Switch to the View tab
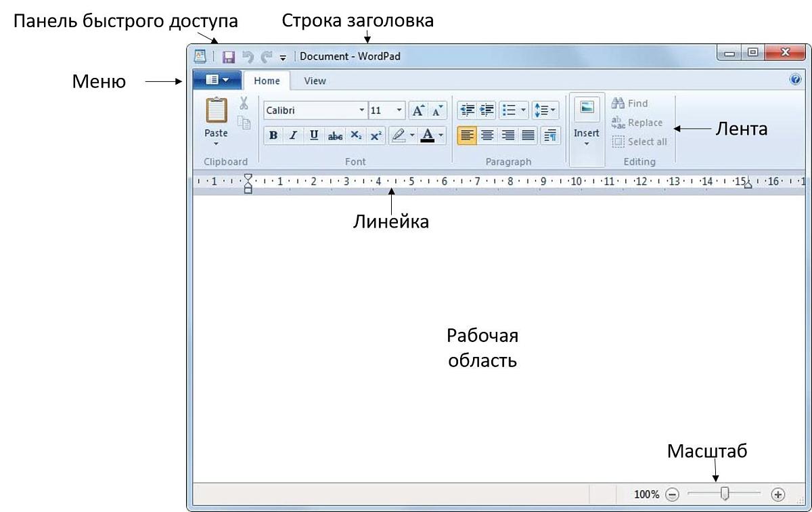 315,81
